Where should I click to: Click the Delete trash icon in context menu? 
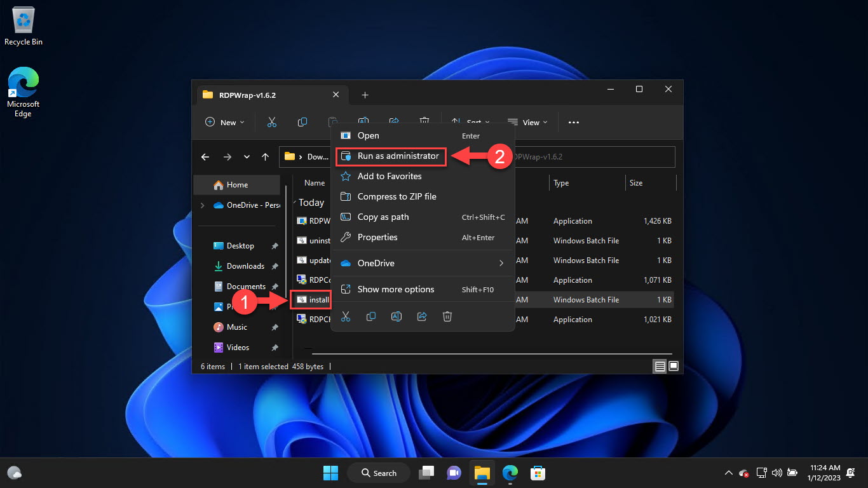pyautogui.click(x=447, y=316)
